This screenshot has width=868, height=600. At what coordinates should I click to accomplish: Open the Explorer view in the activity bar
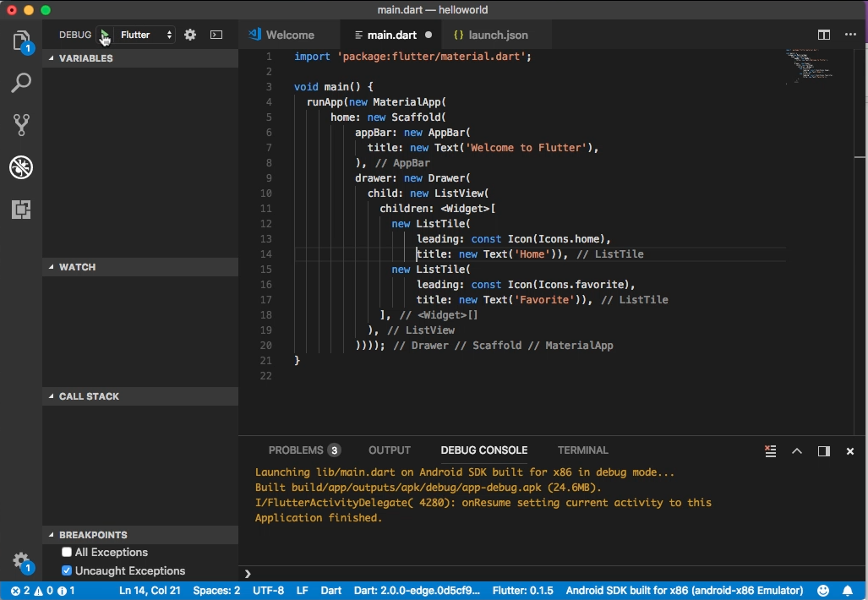[21, 41]
